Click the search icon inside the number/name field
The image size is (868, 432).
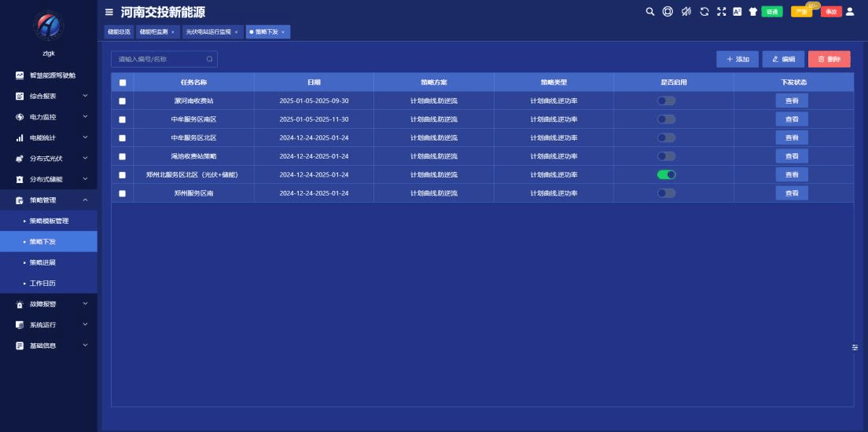(x=210, y=59)
